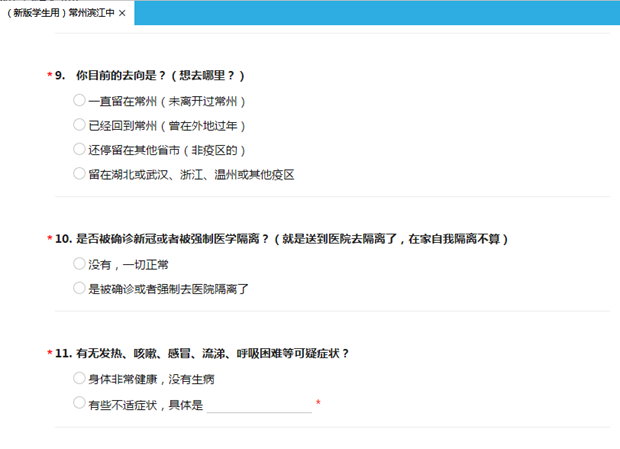This screenshot has height=449, width=620.
Task: Click label text 没有生病
Action: [x=192, y=380]
